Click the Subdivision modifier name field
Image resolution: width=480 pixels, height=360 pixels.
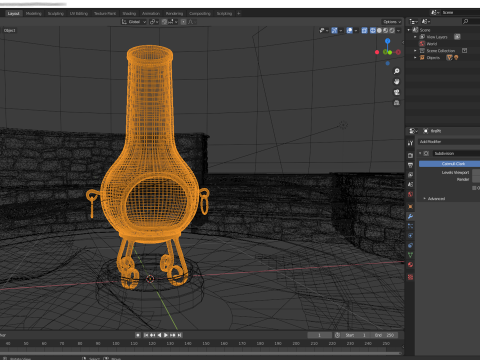point(456,153)
